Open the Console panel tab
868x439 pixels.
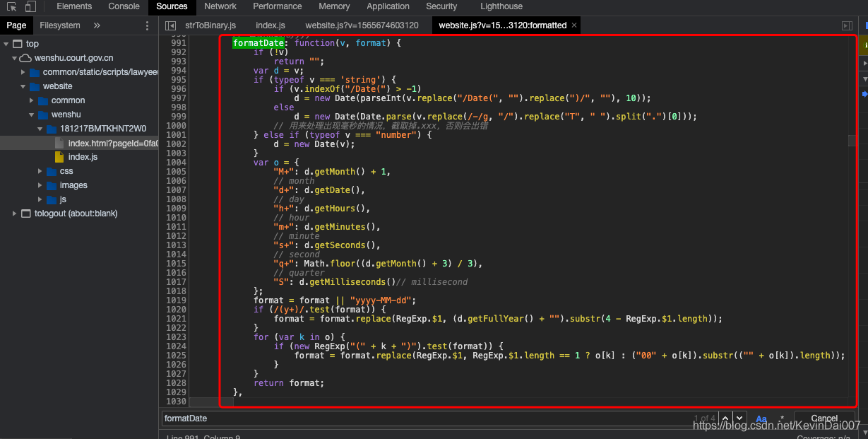pos(124,6)
